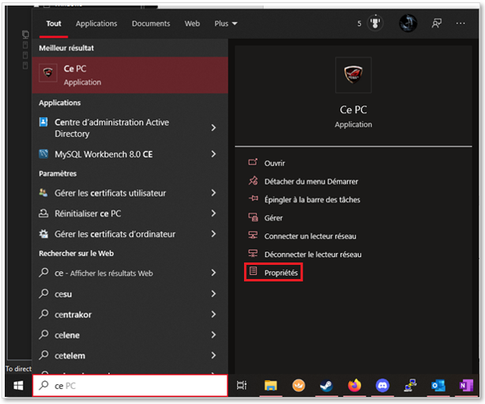Click the Windows Start button
This screenshot has height=404, width=485.
[19, 386]
